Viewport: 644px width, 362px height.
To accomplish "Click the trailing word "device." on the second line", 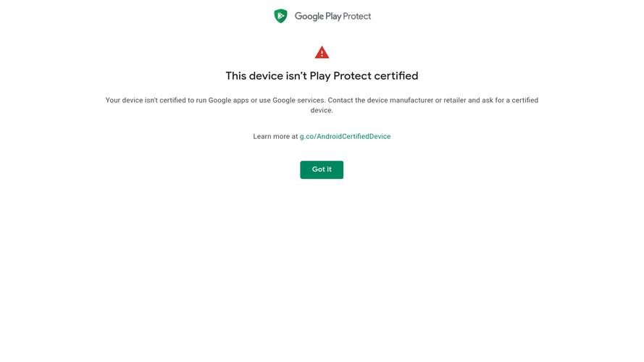I will tap(322, 111).
